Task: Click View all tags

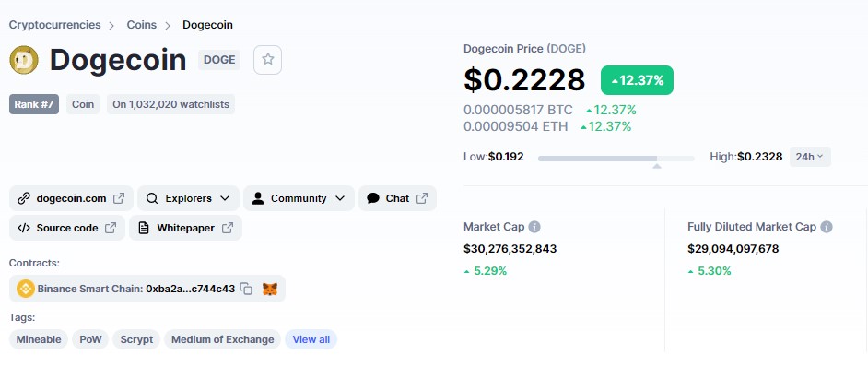Action: [x=311, y=339]
